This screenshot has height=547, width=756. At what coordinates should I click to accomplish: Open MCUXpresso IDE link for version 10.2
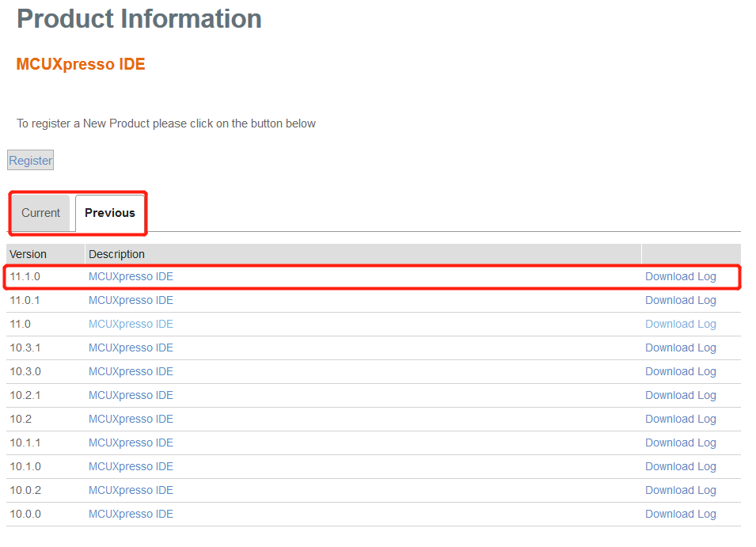[131, 419]
